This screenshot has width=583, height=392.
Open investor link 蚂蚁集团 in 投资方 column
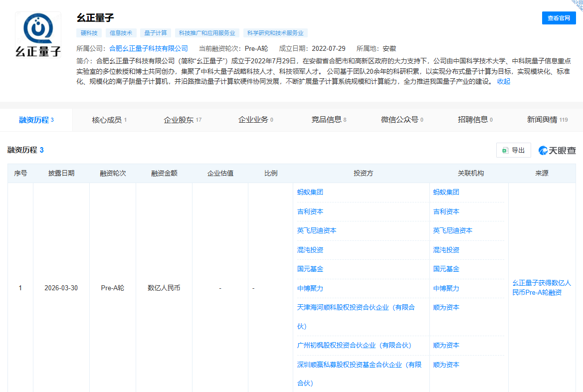click(310, 192)
